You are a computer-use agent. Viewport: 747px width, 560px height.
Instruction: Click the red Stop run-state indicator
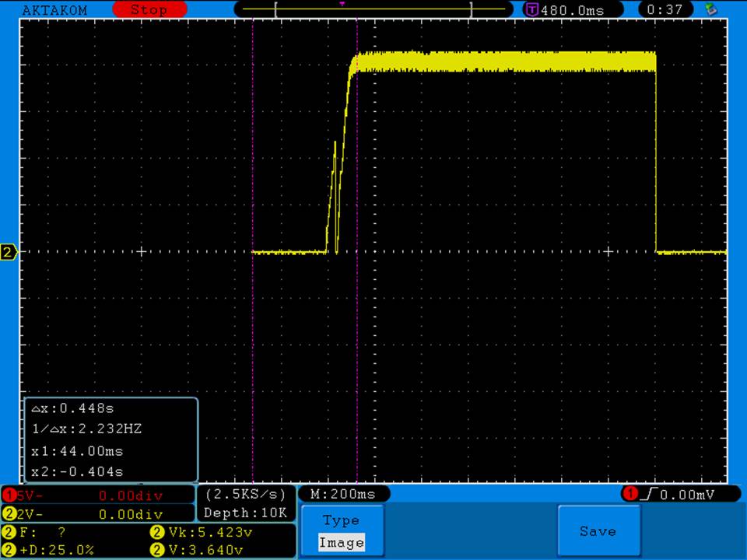coord(148,10)
